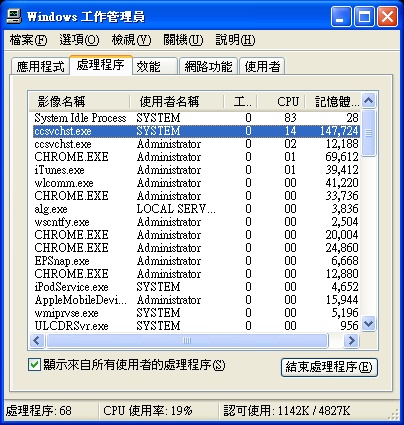Switch to the 應用程式 tab

tap(40, 66)
